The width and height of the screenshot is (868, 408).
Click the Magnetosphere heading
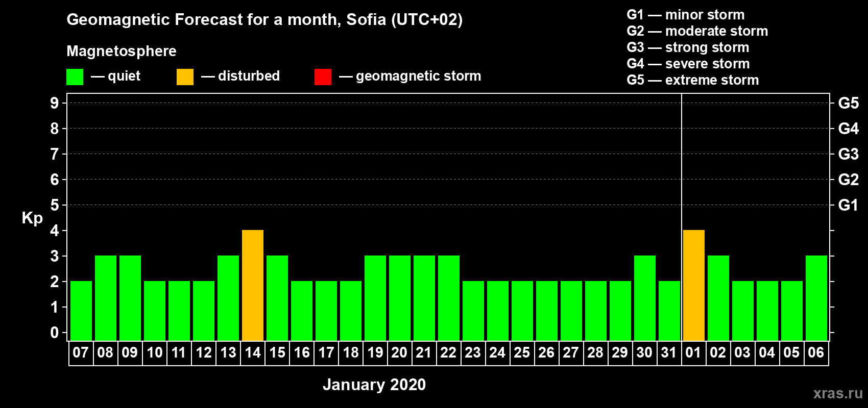(122, 51)
